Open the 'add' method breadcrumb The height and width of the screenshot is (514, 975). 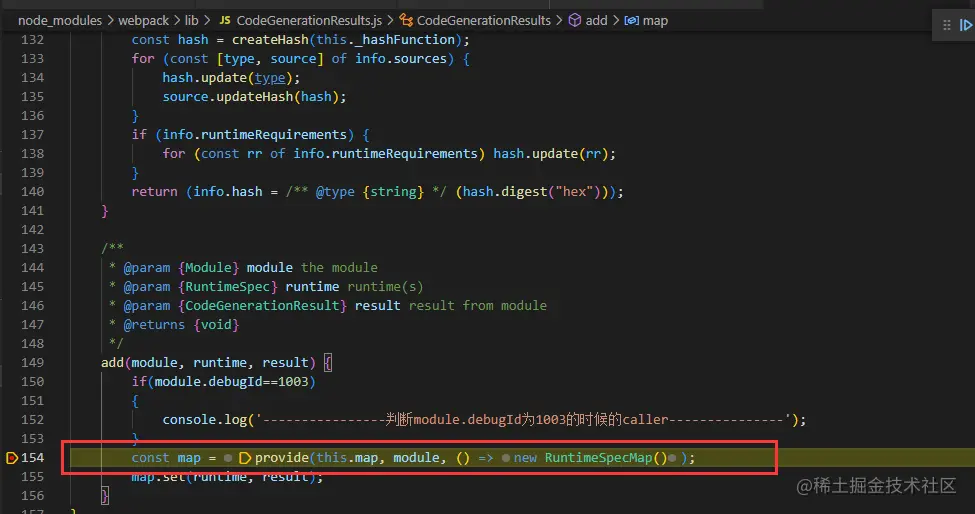click(596, 21)
